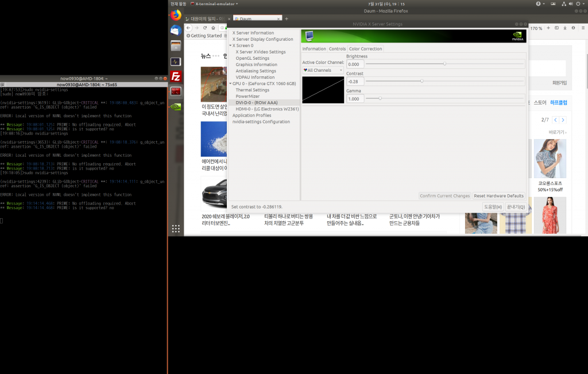Click Firefox home button icon
This screenshot has width=588, height=374.
[214, 28]
